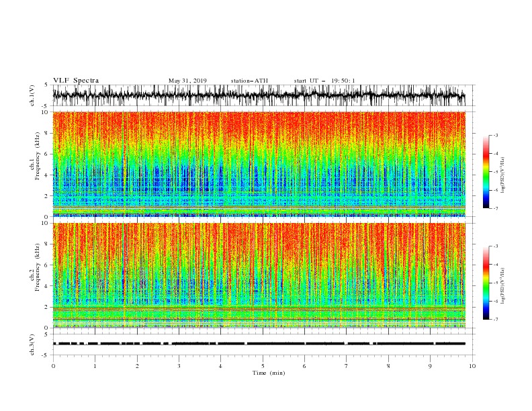Click the "-3" tick on lower colorbar
The image size is (532, 411).
(495, 246)
